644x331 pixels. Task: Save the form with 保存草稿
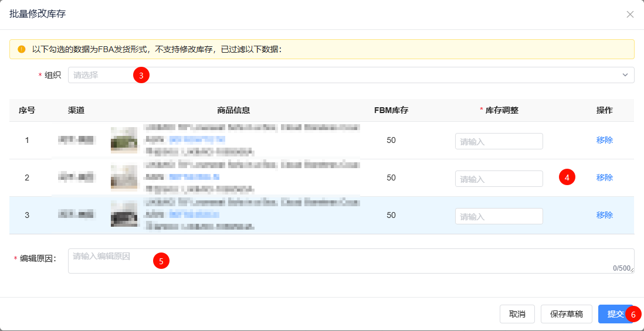[x=566, y=314]
